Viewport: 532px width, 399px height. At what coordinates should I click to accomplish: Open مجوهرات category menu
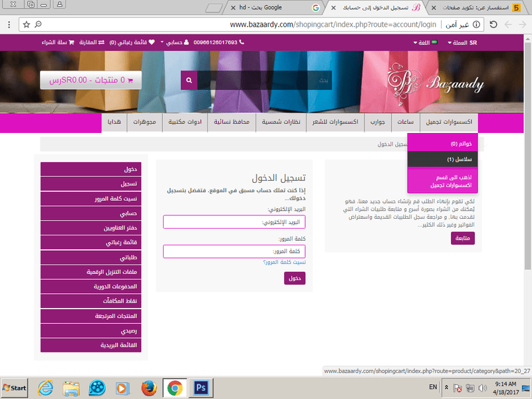144,122
